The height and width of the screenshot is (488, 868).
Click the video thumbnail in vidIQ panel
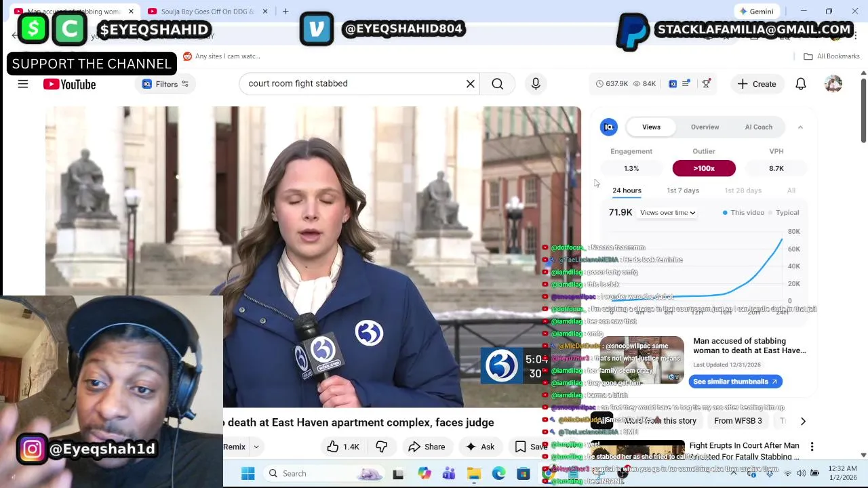[642, 360]
